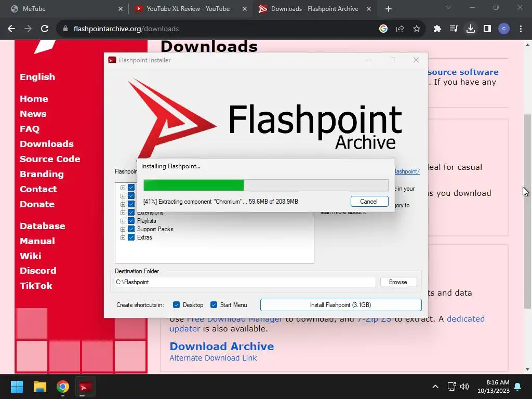Image resolution: width=532 pixels, height=399 pixels.
Task: Go back in browser history
Action: (11, 29)
